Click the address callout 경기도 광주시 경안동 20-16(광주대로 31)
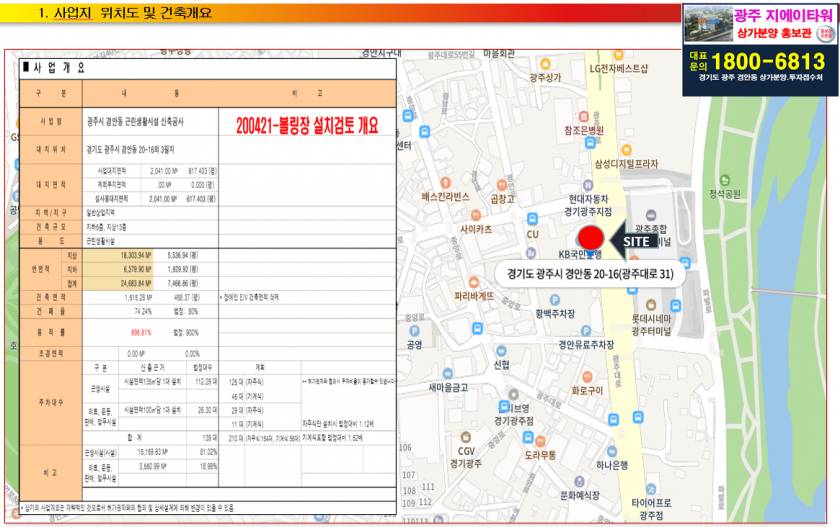 (590, 274)
